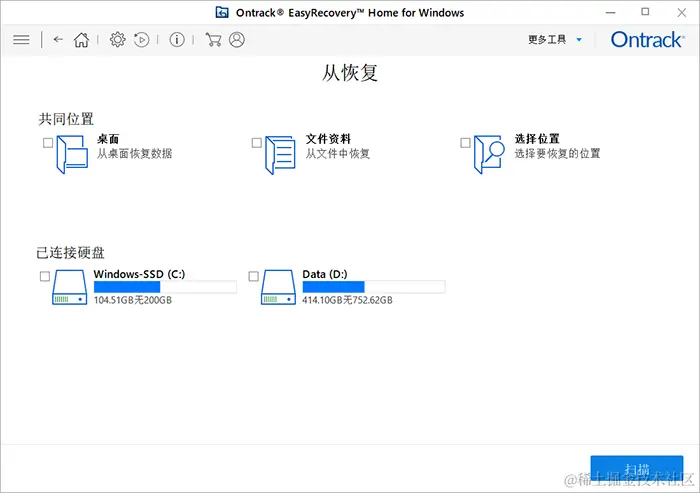Image resolution: width=700 pixels, height=493 pixels.
Task: Click the 从桌面恢复数据 description
Action: (134, 154)
